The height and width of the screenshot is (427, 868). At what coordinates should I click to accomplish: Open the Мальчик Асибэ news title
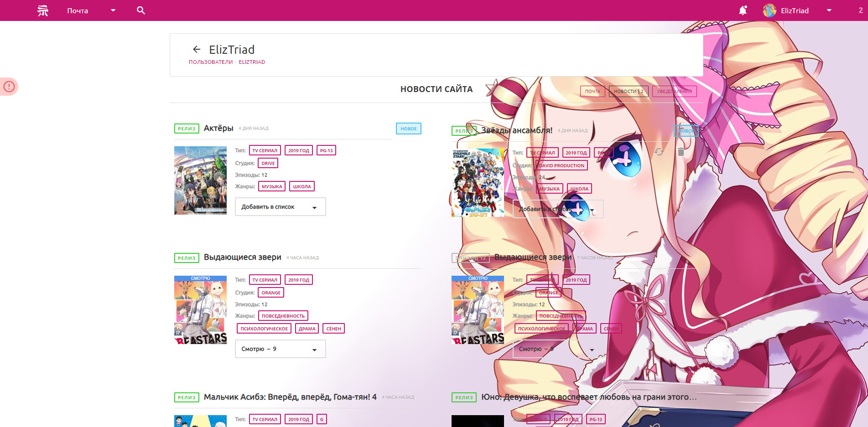pyautogui.click(x=290, y=397)
